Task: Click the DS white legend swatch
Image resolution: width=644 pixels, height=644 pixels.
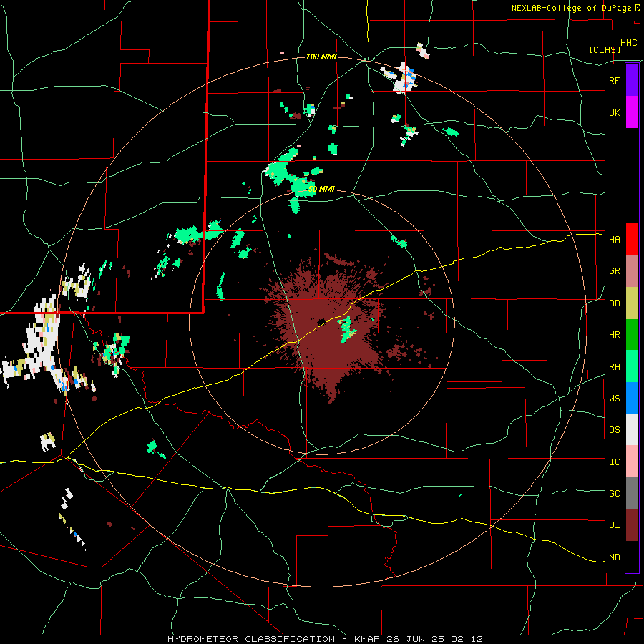Action: click(632, 429)
